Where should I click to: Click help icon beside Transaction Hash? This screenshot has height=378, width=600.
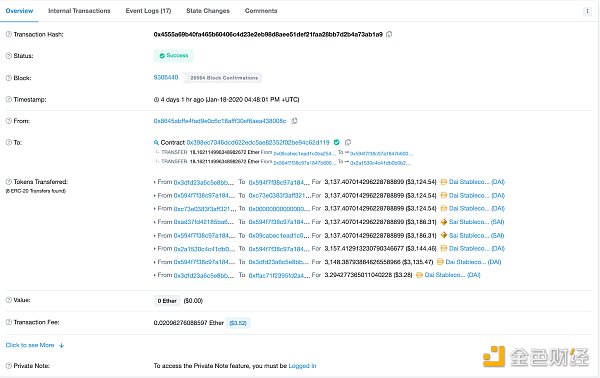(x=8, y=34)
